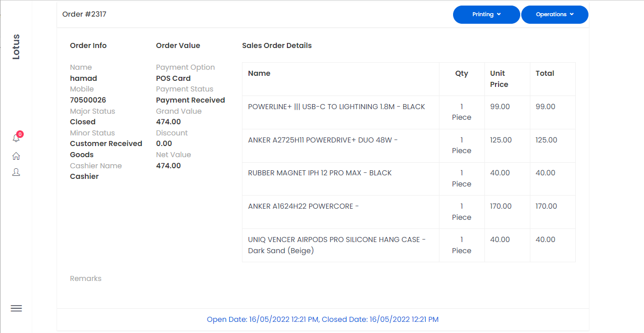Click the Remarks label
Image resolution: width=644 pixels, height=333 pixels.
click(86, 278)
